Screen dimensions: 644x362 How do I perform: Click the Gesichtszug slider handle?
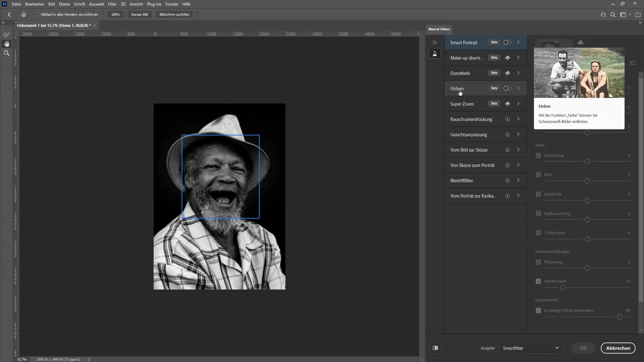click(587, 162)
